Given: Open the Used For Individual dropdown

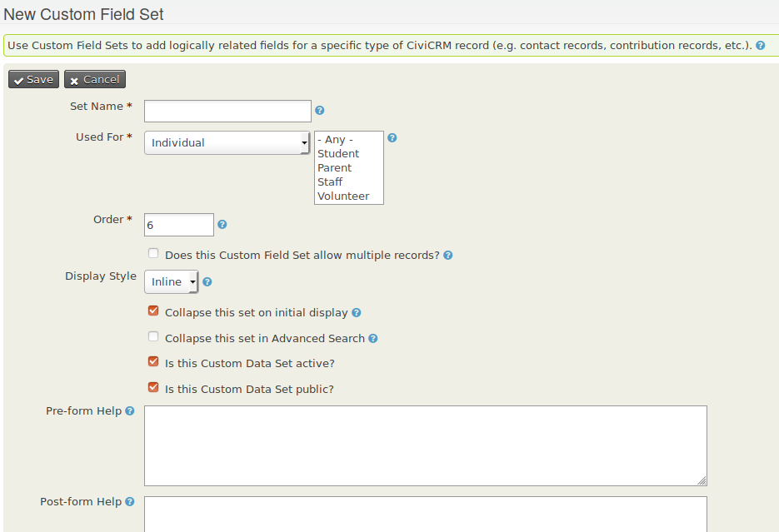Looking at the screenshot, I should (x=227, y=143).
